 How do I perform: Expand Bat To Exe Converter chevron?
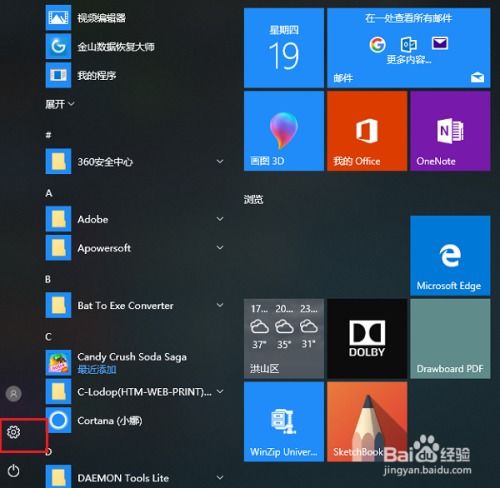pos(220,305)
